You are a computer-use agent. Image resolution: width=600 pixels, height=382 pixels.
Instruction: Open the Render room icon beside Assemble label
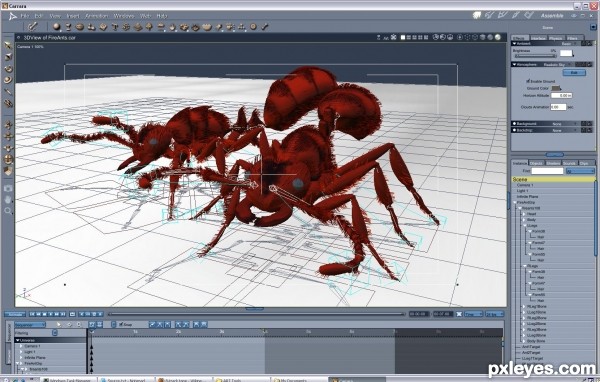pos(529,15)
